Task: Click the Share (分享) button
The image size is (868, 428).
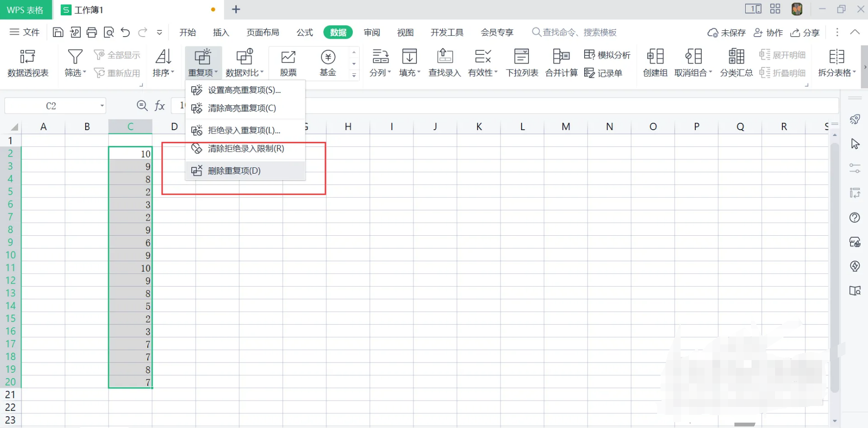Action: (805, 32)
